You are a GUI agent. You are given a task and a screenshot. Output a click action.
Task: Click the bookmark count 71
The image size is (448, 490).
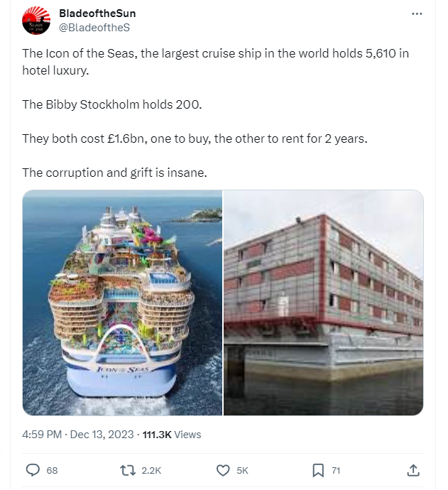point(336,470)
